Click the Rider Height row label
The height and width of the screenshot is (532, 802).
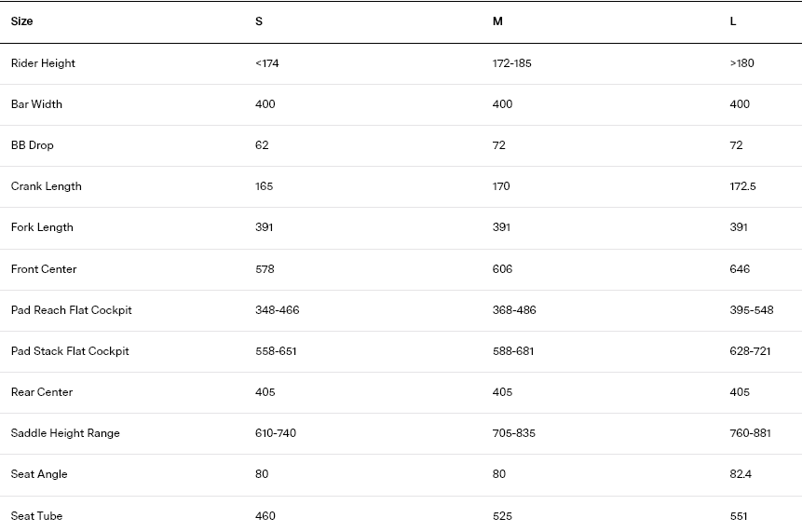(x=43, y=63)
